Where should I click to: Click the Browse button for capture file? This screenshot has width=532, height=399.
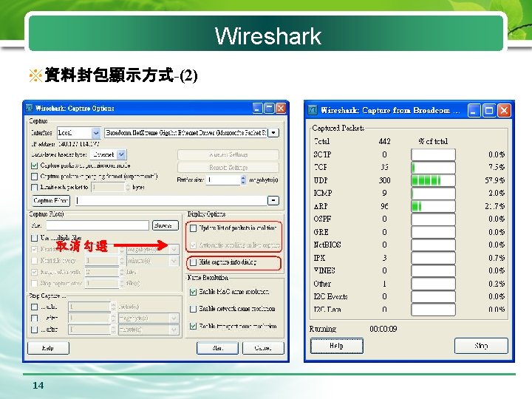click(166, 225)
